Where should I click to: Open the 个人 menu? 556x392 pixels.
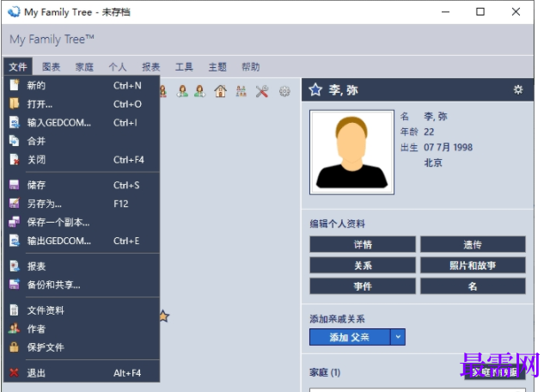point(118,67)
